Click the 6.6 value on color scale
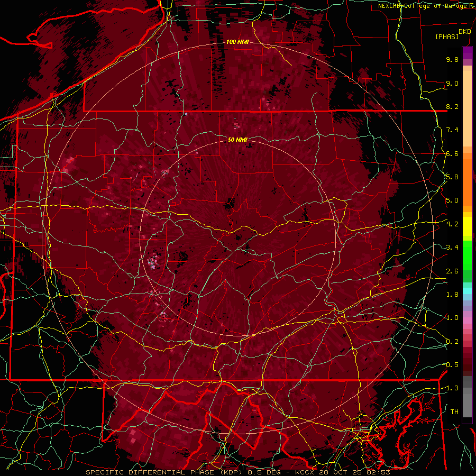This screenshot has height=476, width=476. (452, 153)
